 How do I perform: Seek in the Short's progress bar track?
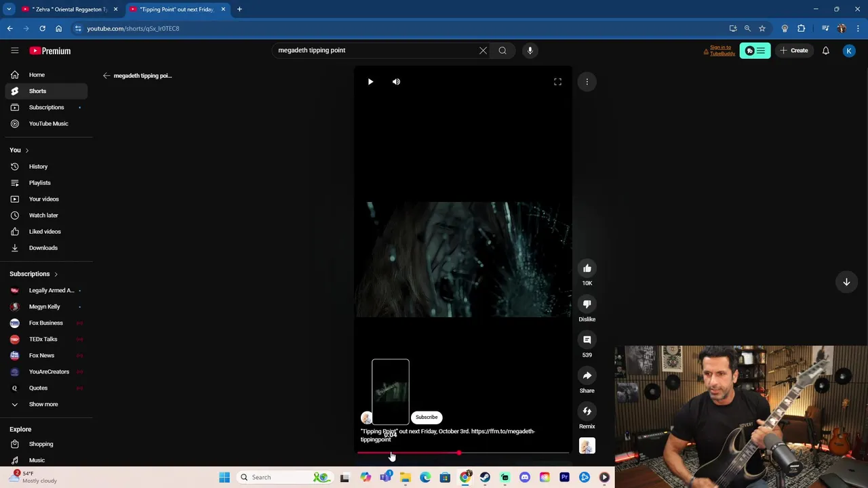463,453
